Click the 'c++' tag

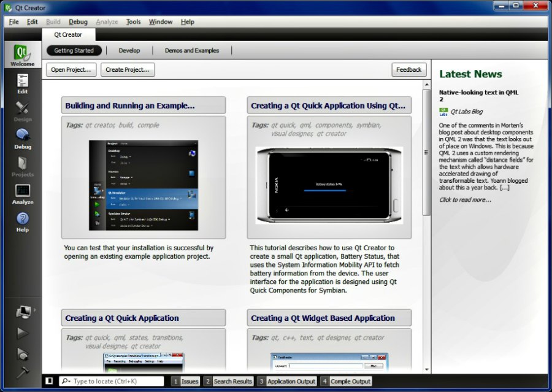tap(289, 337)
